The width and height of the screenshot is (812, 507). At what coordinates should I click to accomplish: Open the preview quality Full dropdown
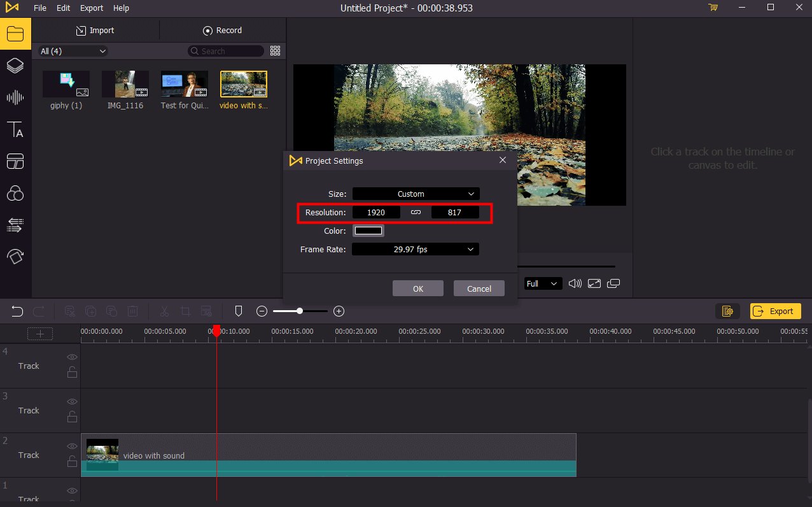pyautogui.click(x=543, y=283)
